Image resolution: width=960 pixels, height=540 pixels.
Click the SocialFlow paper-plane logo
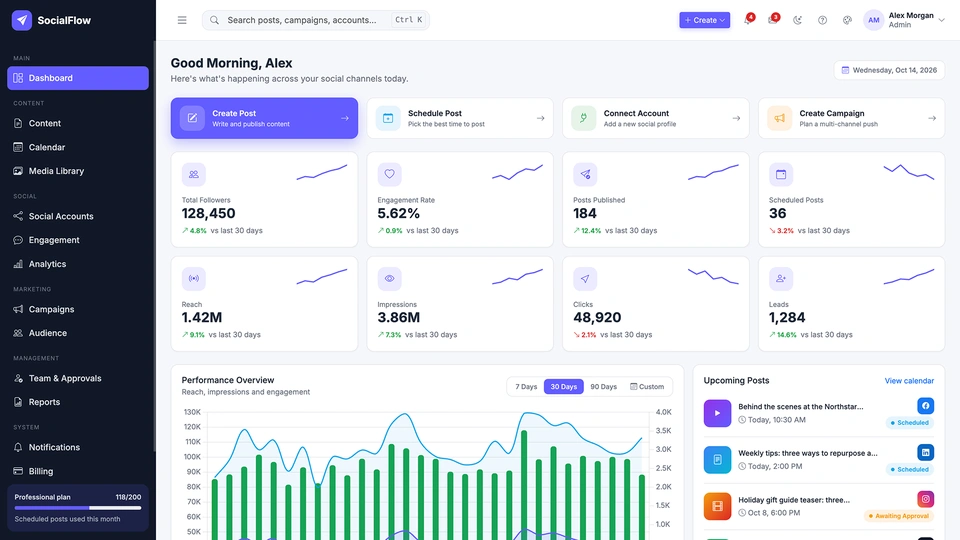(x=22, y=20)
